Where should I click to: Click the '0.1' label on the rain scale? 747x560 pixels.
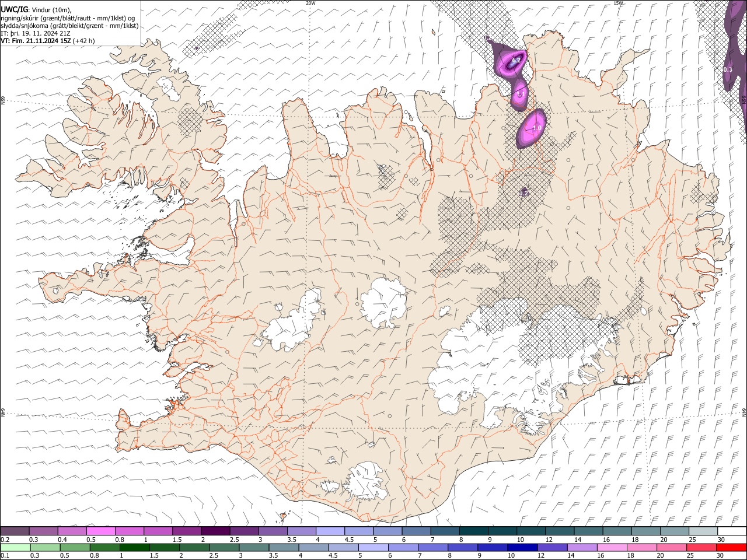tap(5, 555)
